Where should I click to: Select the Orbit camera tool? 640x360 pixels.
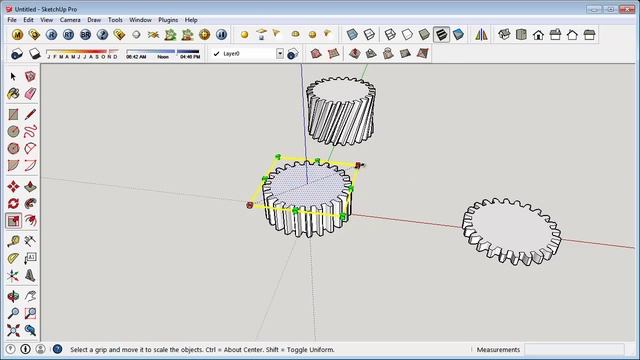coord(13,296)
